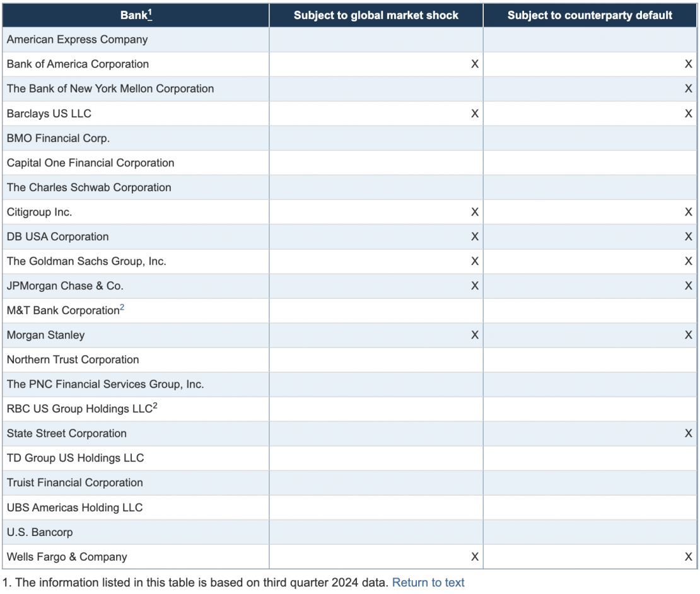Viewport: 700px width, 594px height.
Task: Open footnote 1 link in Bank header
Action: pyautogui.click(x=150, y=14)
